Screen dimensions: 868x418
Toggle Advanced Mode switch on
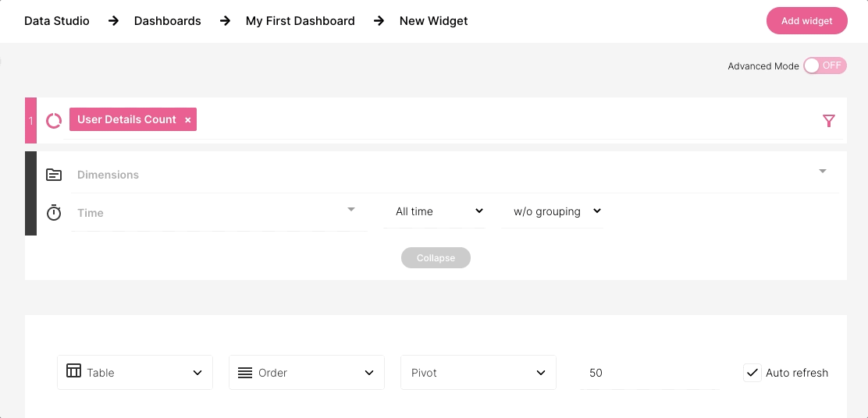[825, 66]
